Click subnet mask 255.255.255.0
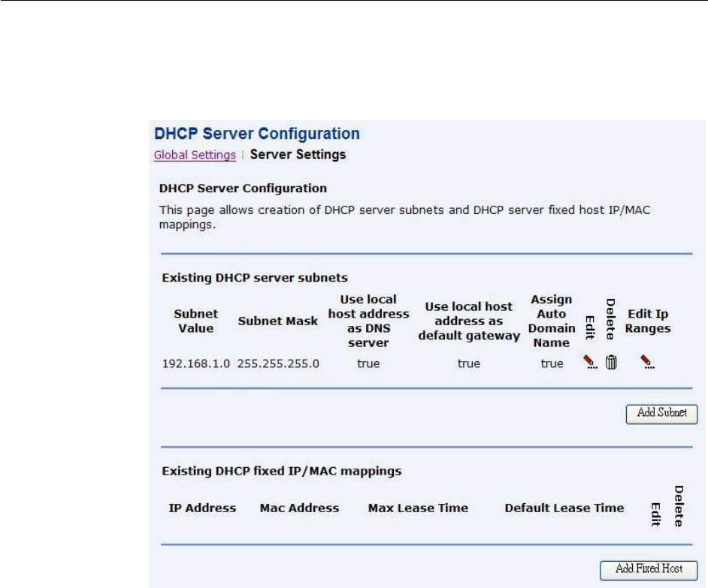 [x=278, y=363]
